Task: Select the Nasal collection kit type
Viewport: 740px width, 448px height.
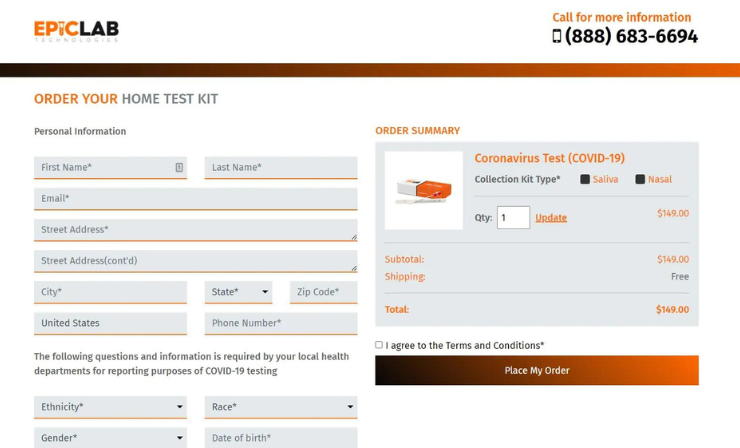Action: point(640,180)
